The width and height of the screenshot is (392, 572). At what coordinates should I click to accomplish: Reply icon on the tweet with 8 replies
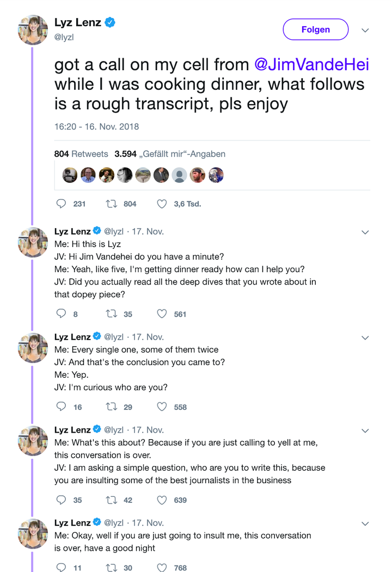point(61,313)
